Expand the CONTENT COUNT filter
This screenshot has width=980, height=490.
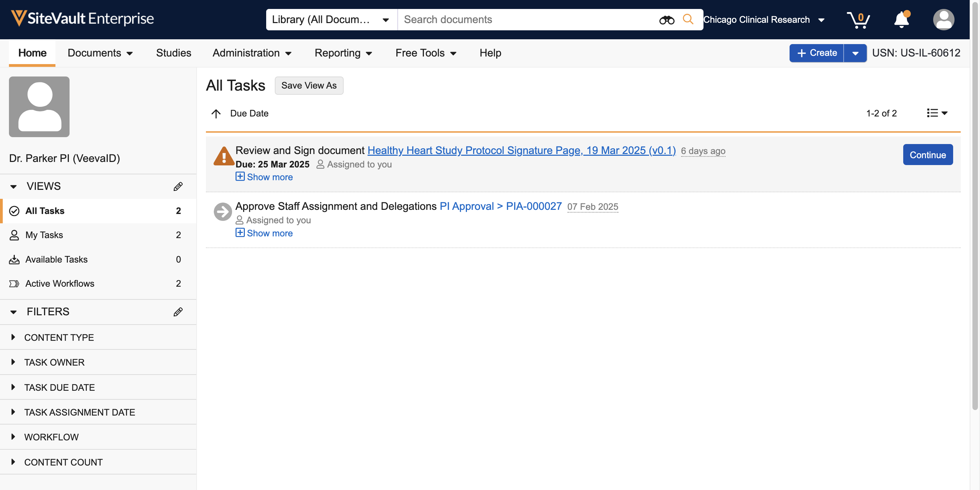pos(13,462)
